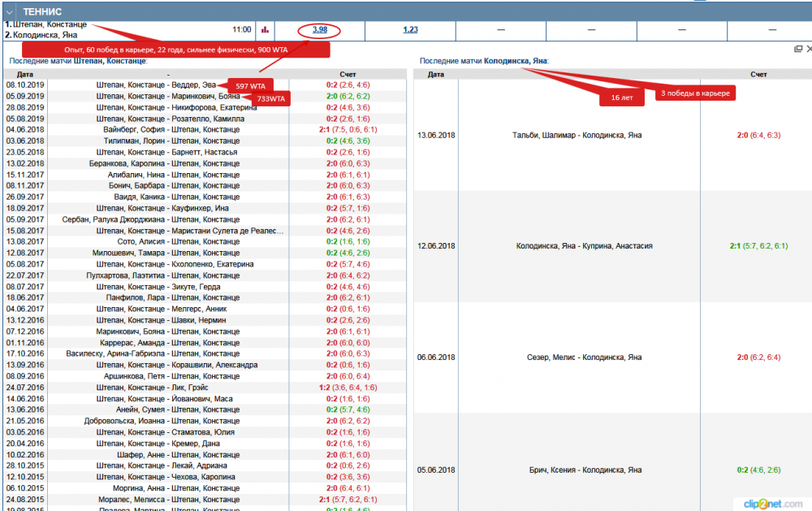Select Тальби, Шалимар - Колодинска match row
Screen dimensions: 812x511
pyautogui.click(x=577, y=135)
